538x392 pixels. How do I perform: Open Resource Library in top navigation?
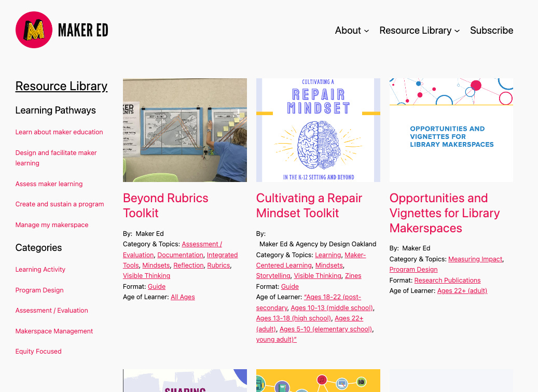[415, 31]
